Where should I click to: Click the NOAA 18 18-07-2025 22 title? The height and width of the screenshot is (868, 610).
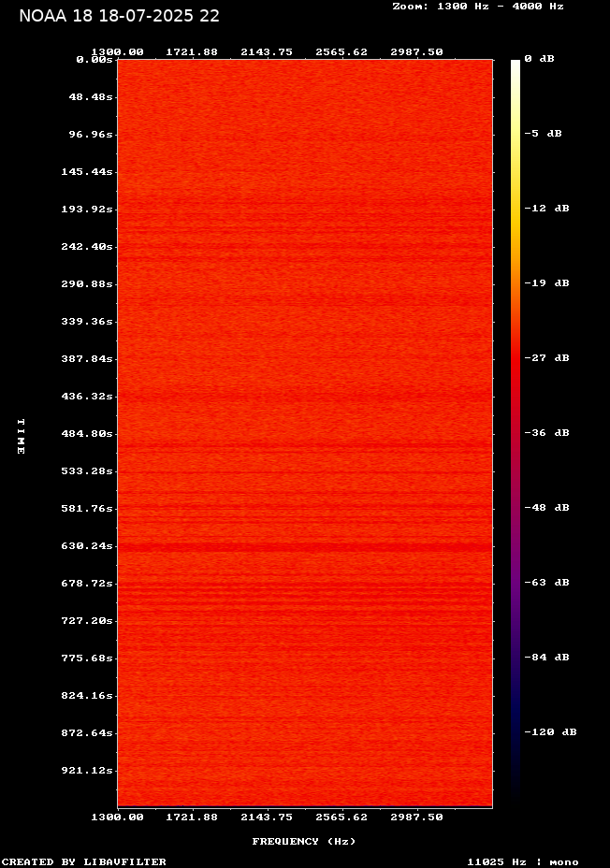(x=120, y=16)
